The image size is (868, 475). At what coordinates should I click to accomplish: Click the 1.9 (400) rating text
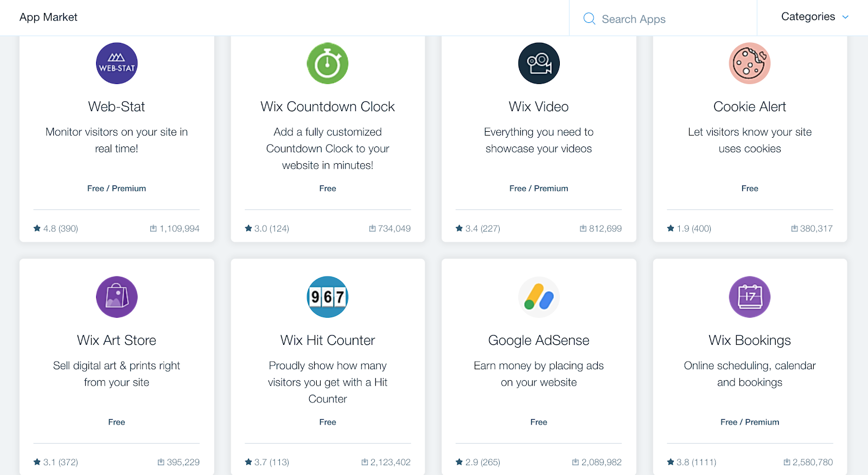pyautogui.click(x=694, y=228)
